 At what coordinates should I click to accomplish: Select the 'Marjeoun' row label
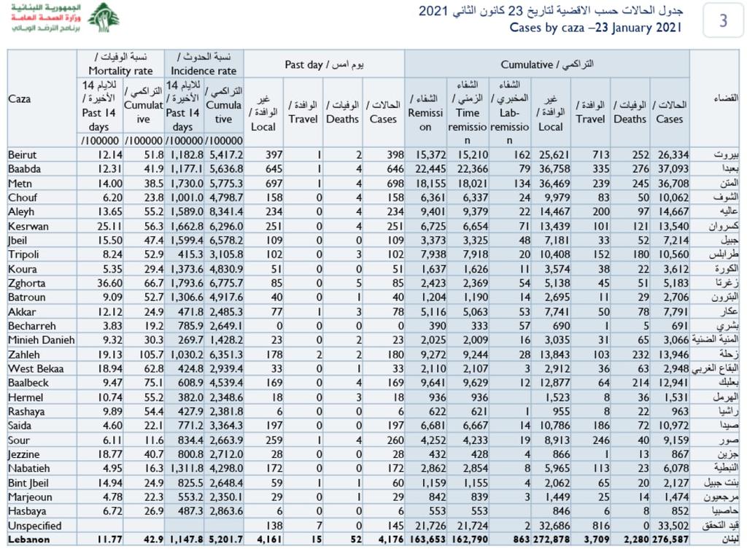[30, 497]
